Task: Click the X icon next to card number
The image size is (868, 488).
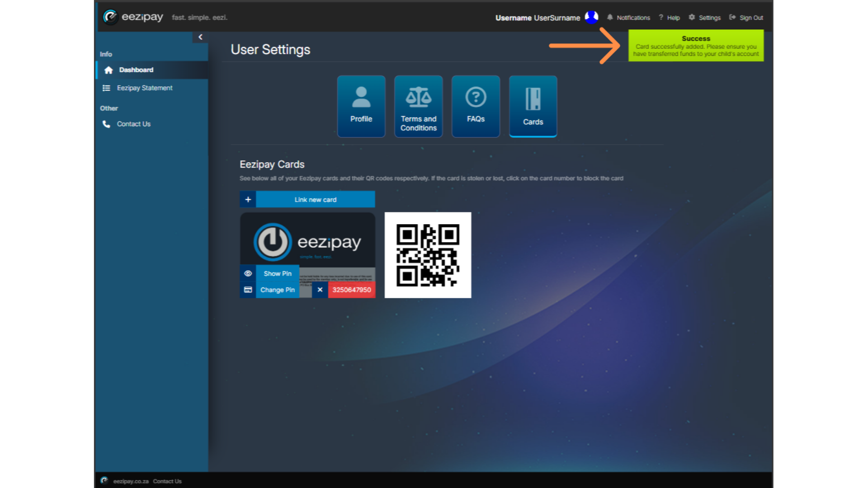Action: 320,290
